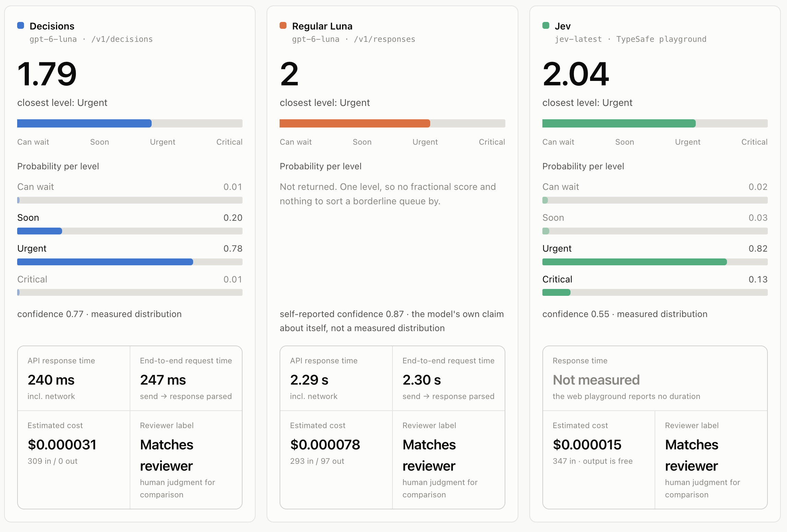Click the Decisions urgency score bar
The height and width of the screenshot is (532, 787).
pyautogui.click(x=130, y=123)
